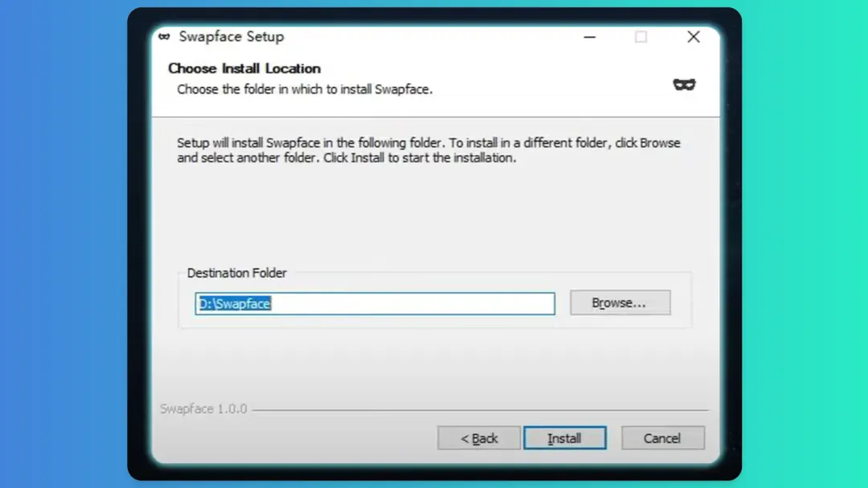Click the disabled maximize button

pyautogui.click(x=641, y=37)
